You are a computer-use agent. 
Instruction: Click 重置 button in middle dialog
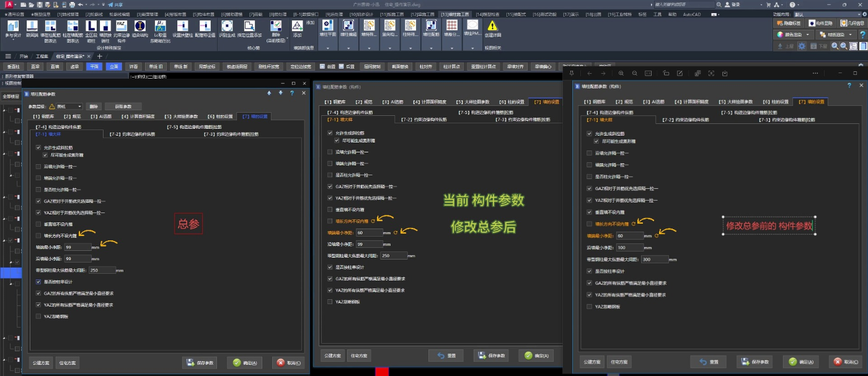pos(446,356)
